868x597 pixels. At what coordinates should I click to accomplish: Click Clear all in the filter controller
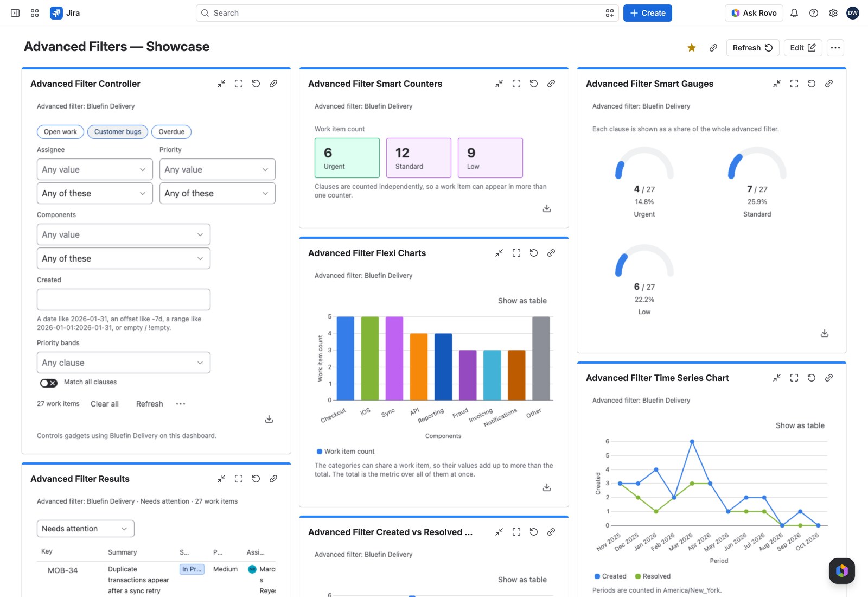105,404
